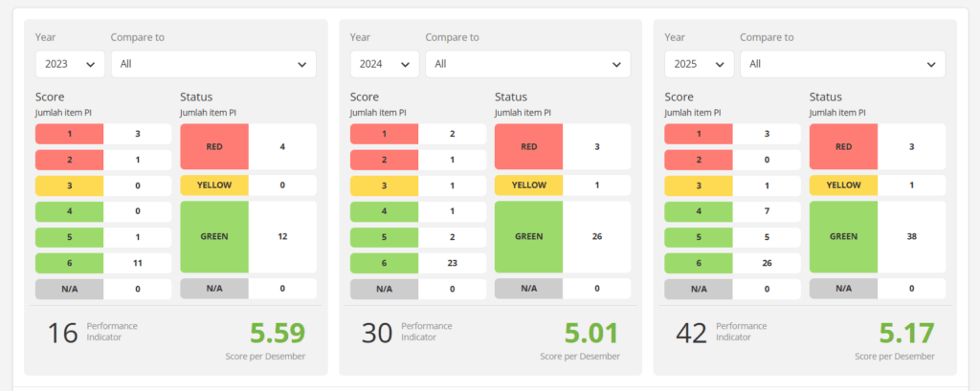Image resolution: width=980 pixels, height=391 pixels.
Task: Select the N/A status block in 2024
Action: click(528, 289)
